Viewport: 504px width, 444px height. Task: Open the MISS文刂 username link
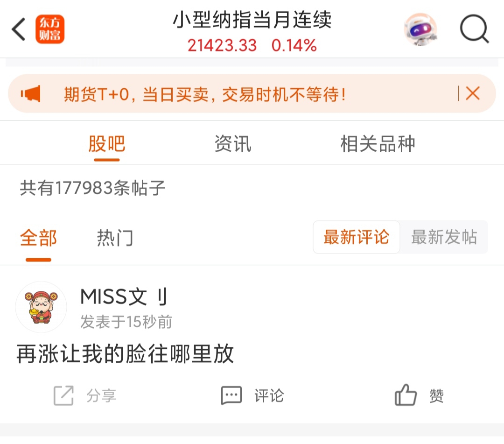pyautogui.click(x=124, y=296)
